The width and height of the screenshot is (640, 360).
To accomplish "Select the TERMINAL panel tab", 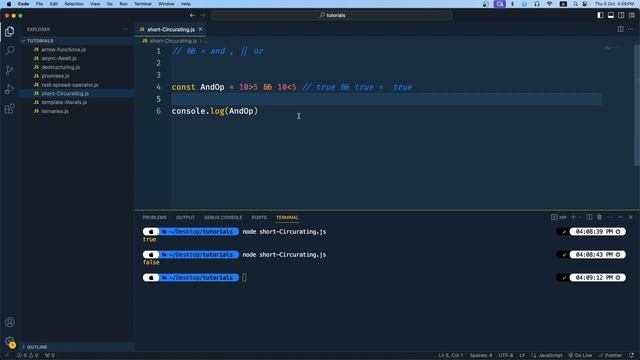I will (x=287, y=218).
